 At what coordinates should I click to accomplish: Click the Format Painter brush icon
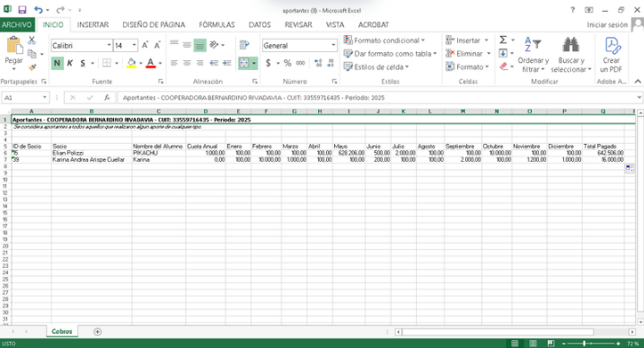(x=32, y=67)
